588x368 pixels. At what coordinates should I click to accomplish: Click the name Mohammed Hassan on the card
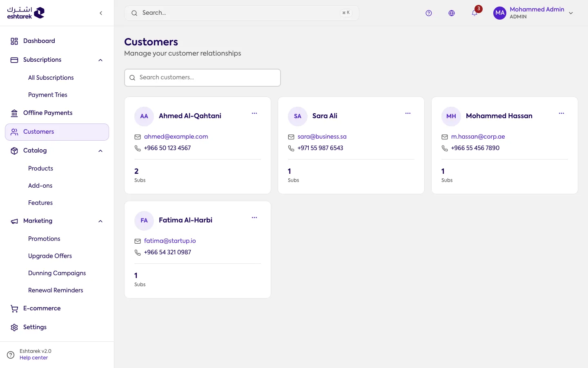[x=499, y=116]
